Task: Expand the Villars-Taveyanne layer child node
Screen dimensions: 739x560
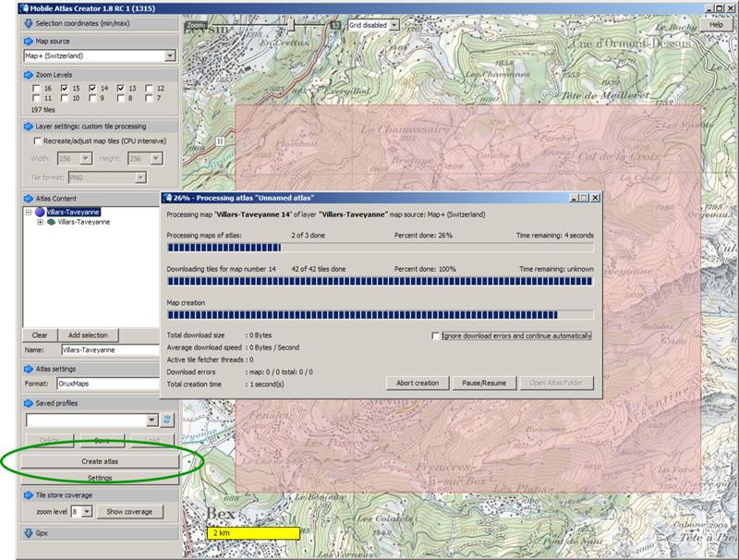Action: (x=40, y=223)
